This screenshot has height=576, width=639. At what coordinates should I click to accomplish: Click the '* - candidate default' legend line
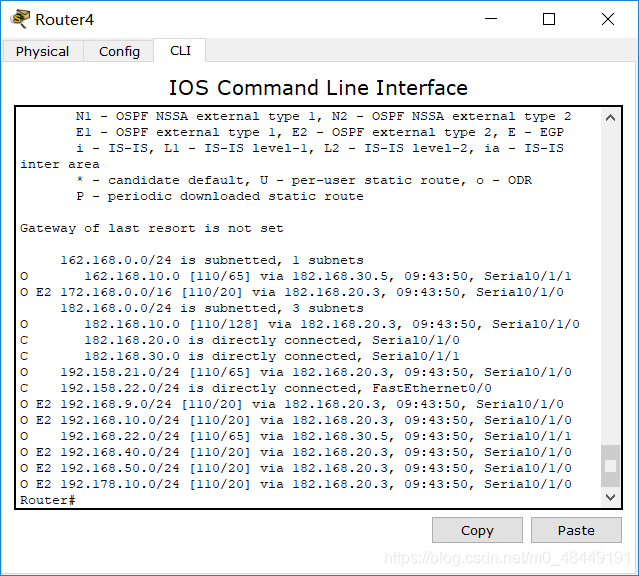point(304,180)
